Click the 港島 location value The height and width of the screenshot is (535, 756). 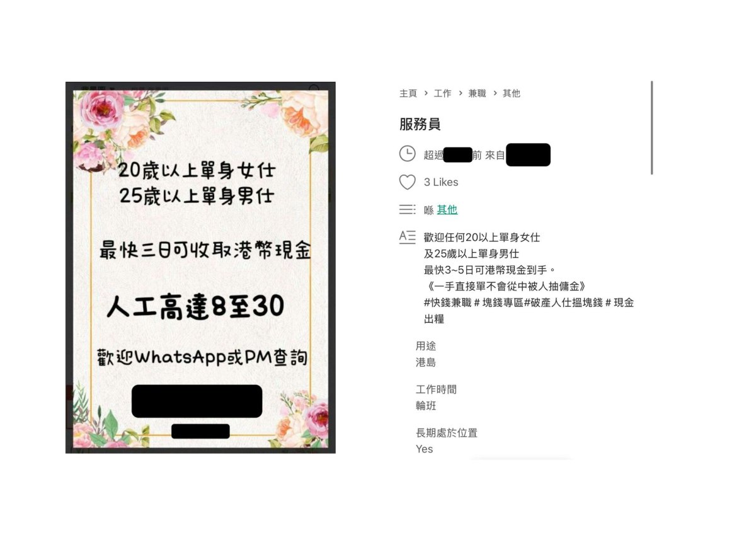click(426, 362)
